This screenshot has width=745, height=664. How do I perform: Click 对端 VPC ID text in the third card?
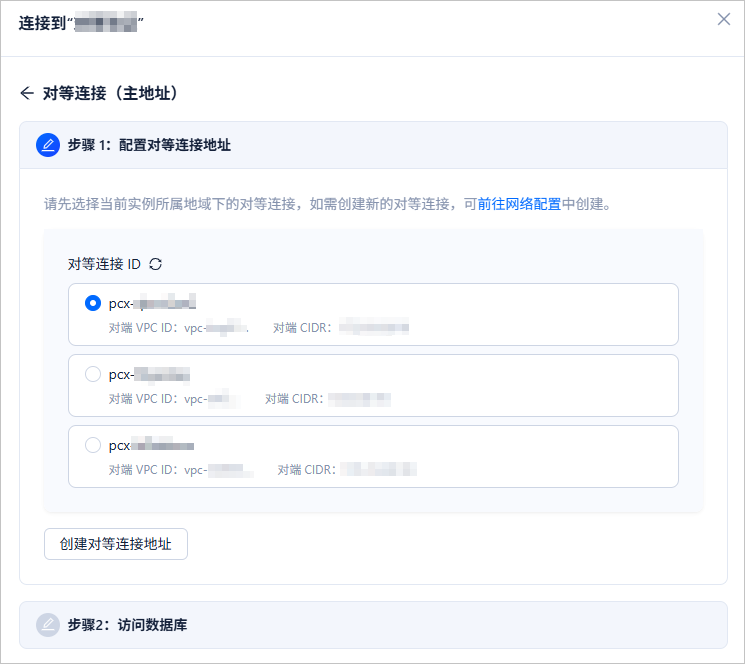tap(144, 470)
